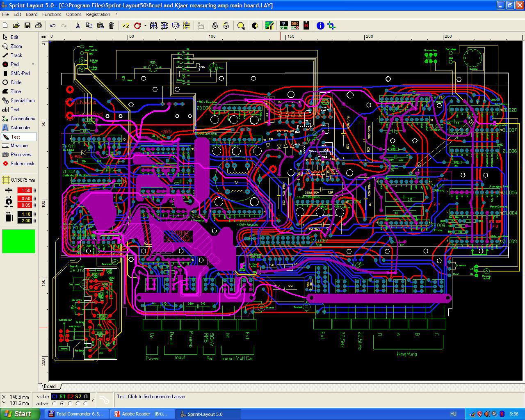Click the pad outer diameter 0.50 field
The height and width of the screenshot is (420, 525).
pos(25,199)
